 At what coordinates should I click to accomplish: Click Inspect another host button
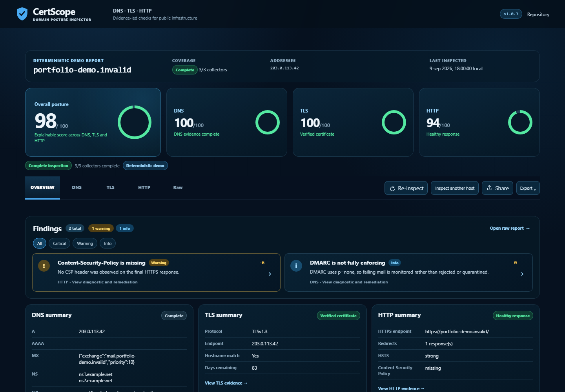455,188
